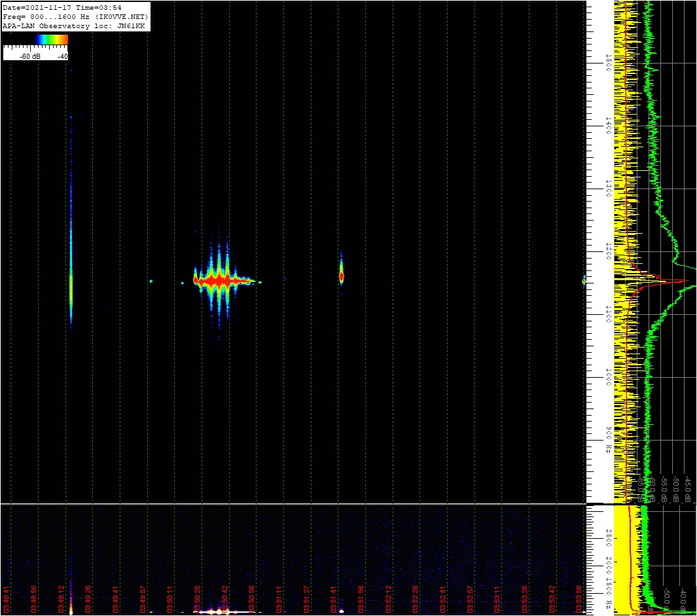This screenshot has height=616, width=697.
Task: Click the 1100 frequency scale label
Action: click(609, 314)
